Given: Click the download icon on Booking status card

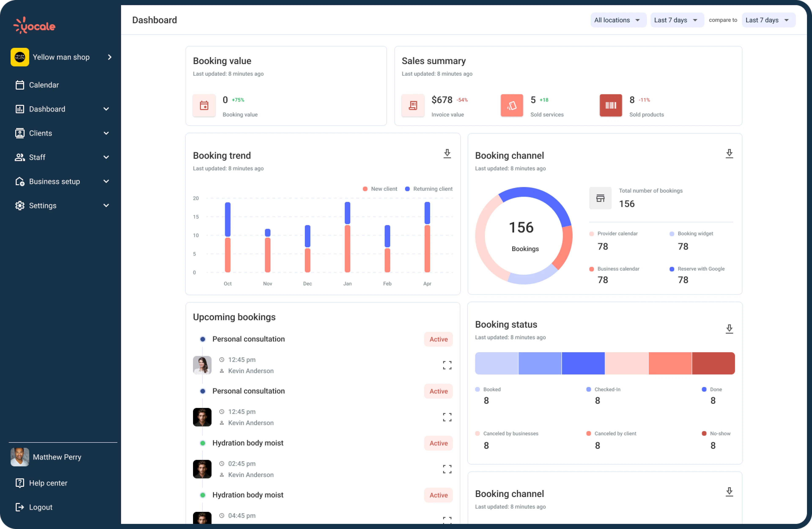Looking at the screenshot, I should [730, 329].
